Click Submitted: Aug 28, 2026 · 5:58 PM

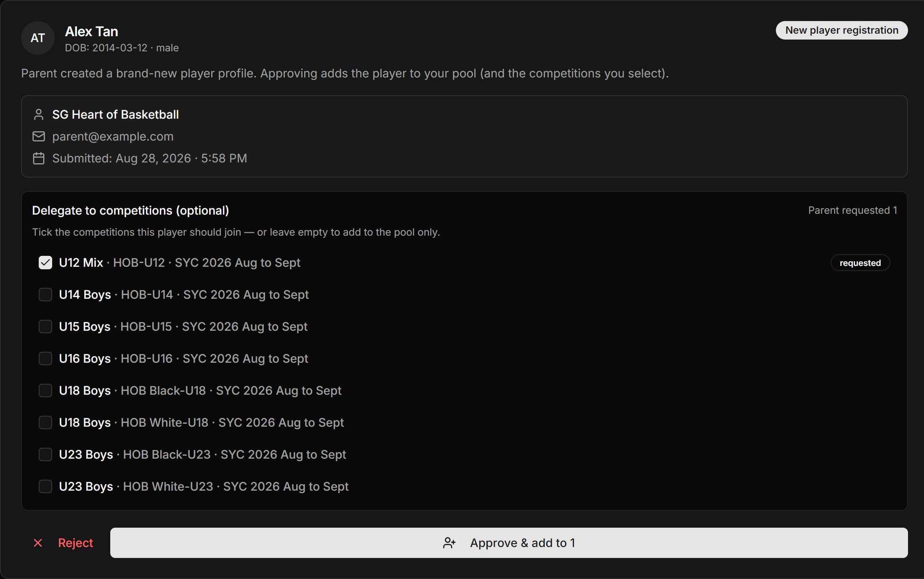(x=150, y=158)
